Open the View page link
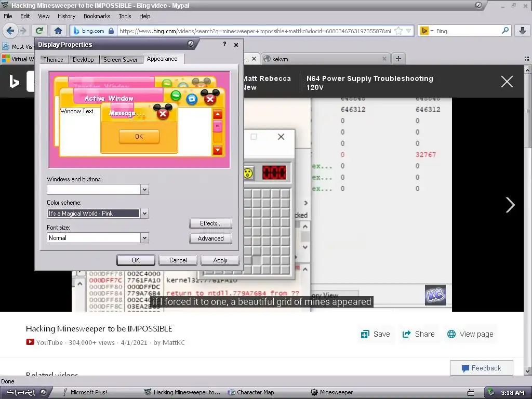 (x=470, y=334)
